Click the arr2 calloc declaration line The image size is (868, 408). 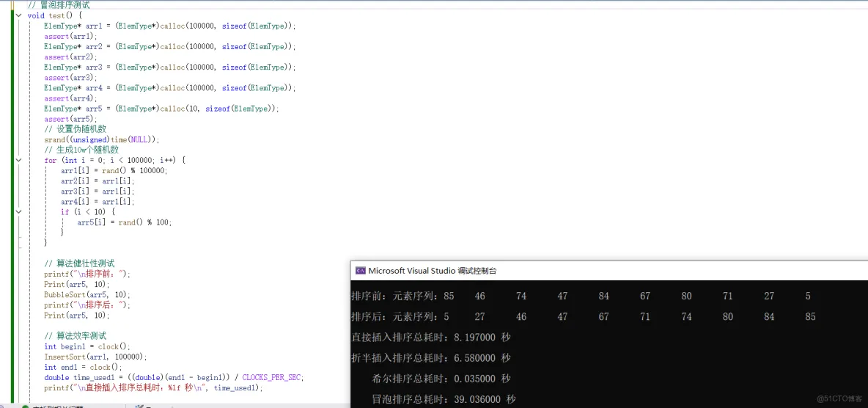point(170,46)
